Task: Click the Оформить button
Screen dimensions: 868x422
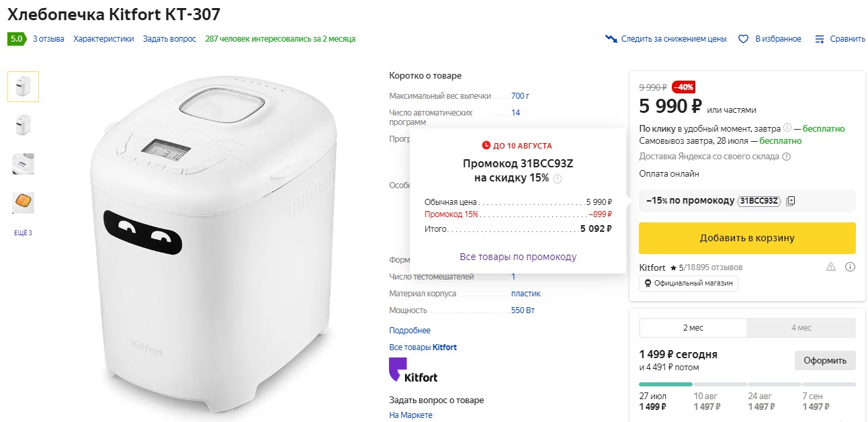Action: 824,360
